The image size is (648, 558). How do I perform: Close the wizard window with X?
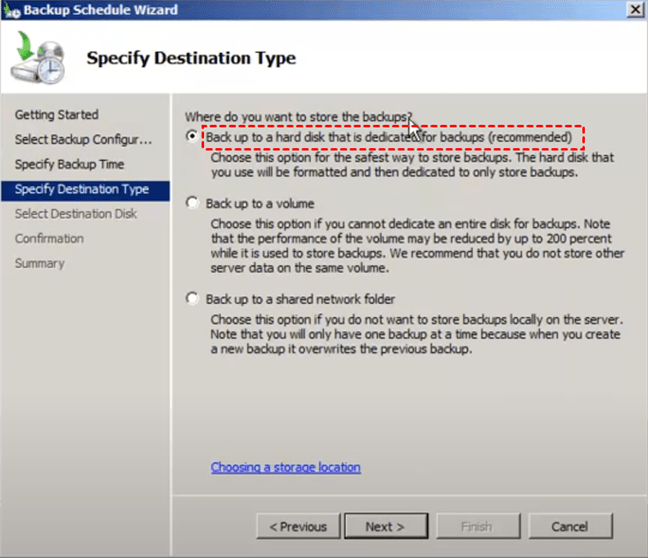tap(634, 9)
